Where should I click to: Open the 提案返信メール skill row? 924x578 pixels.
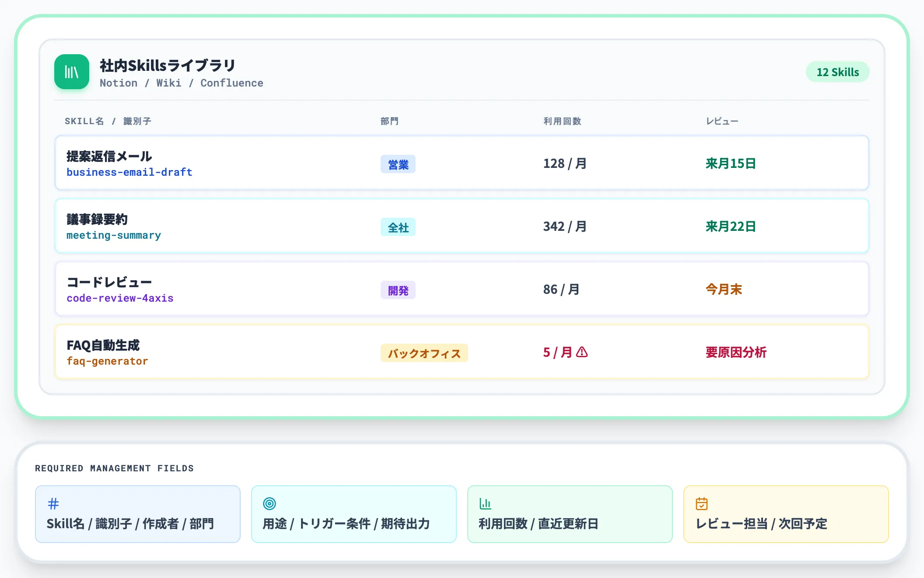[x=462, y=163]
